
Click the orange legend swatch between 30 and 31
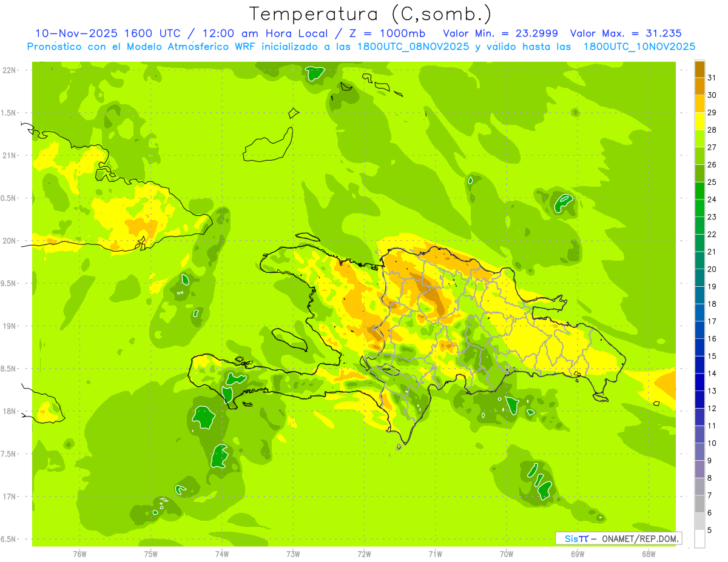pyautogui.click(x=699, y=86)
